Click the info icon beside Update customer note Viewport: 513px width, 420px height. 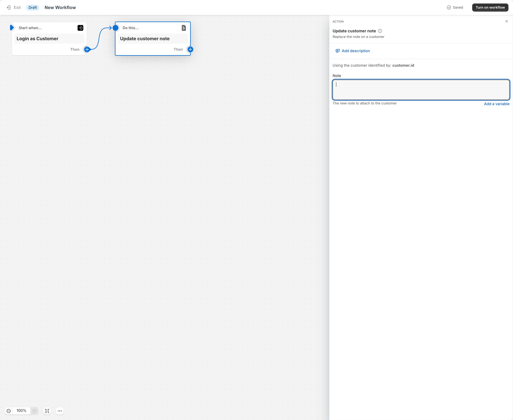380,31
